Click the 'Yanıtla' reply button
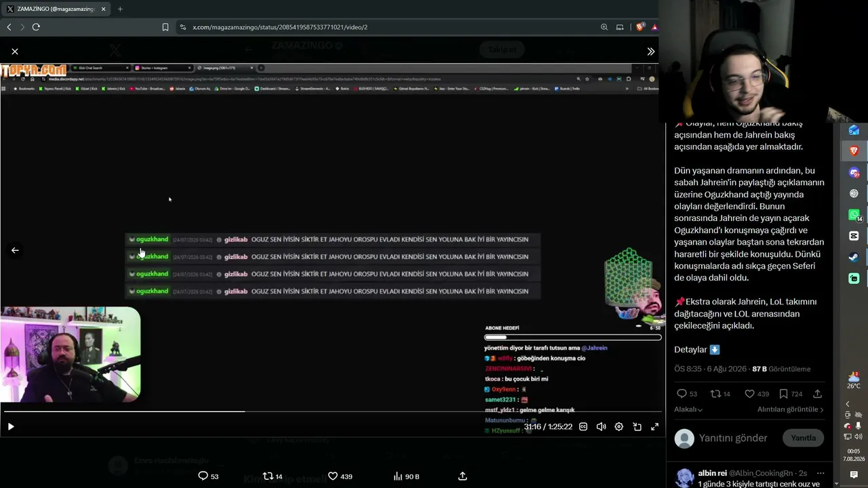The image size is (868, 488). click(x=804, y=438)
